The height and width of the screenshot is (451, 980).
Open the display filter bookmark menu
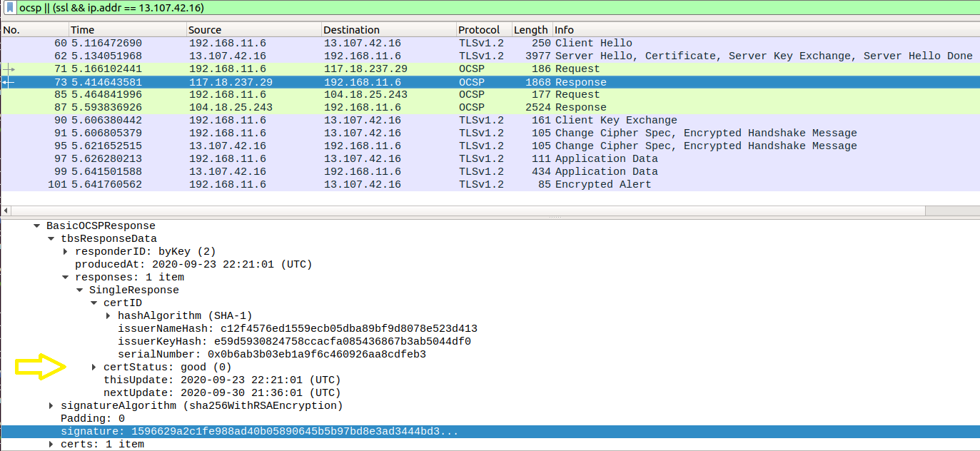pos(10,7)
